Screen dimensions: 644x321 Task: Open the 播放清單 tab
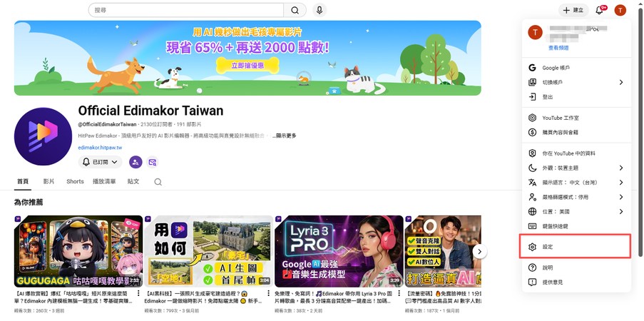coord(104,181)
